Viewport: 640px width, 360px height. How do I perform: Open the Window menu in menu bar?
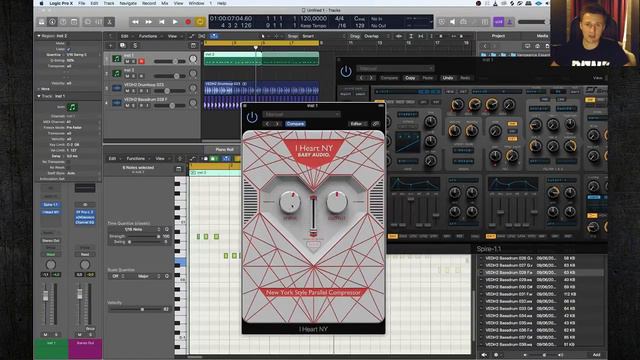coord(196,3)
